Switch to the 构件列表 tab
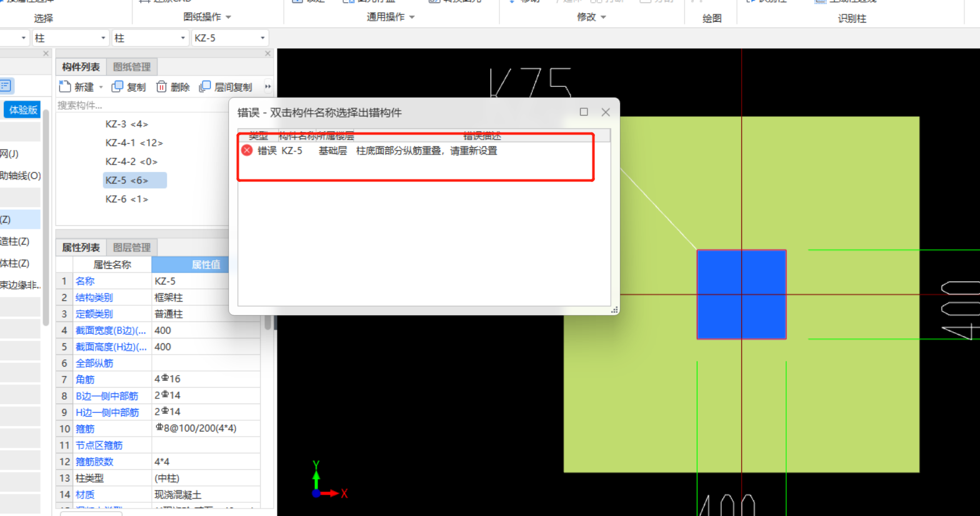980x516 pixels. (81, 67)
